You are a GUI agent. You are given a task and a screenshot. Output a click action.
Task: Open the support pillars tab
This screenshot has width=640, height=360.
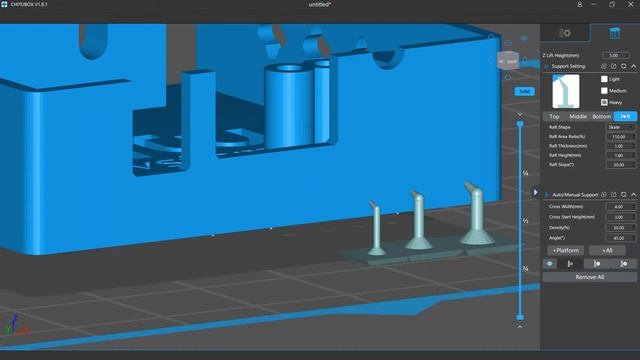[615, 33]
